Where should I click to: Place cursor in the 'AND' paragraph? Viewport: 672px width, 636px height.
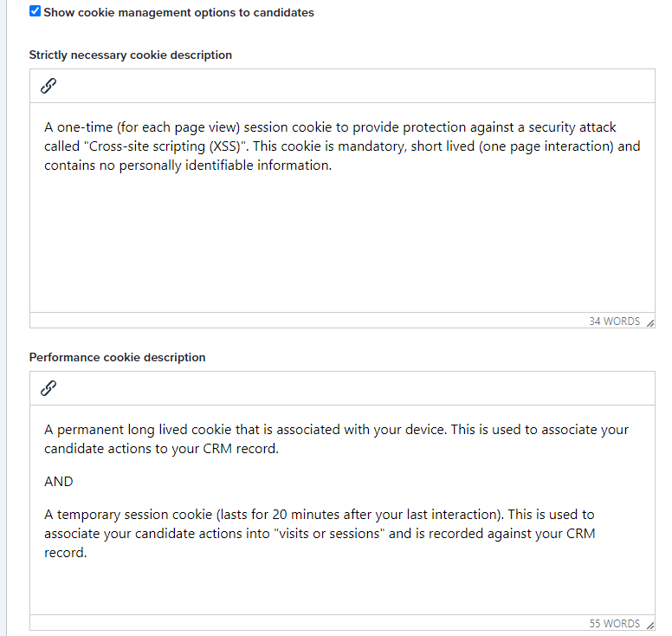[59, 481]
